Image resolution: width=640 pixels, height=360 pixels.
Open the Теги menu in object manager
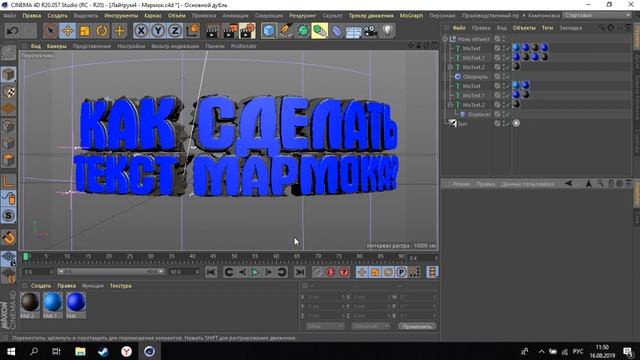point(547,28)
